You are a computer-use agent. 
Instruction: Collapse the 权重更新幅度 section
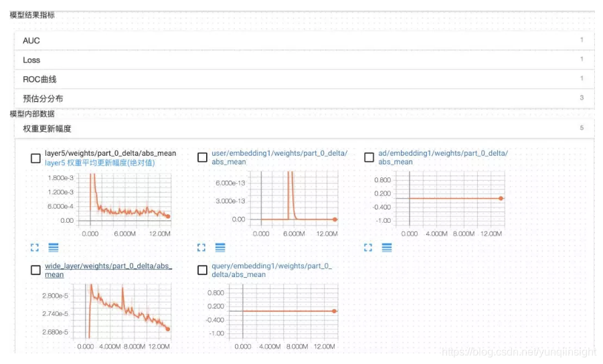(x=305, y=128)
